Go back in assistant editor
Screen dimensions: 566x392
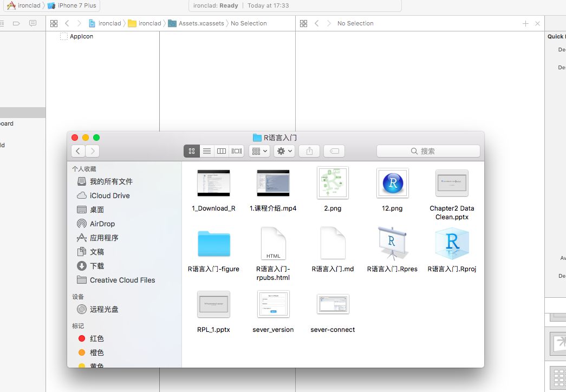[316, 23]
